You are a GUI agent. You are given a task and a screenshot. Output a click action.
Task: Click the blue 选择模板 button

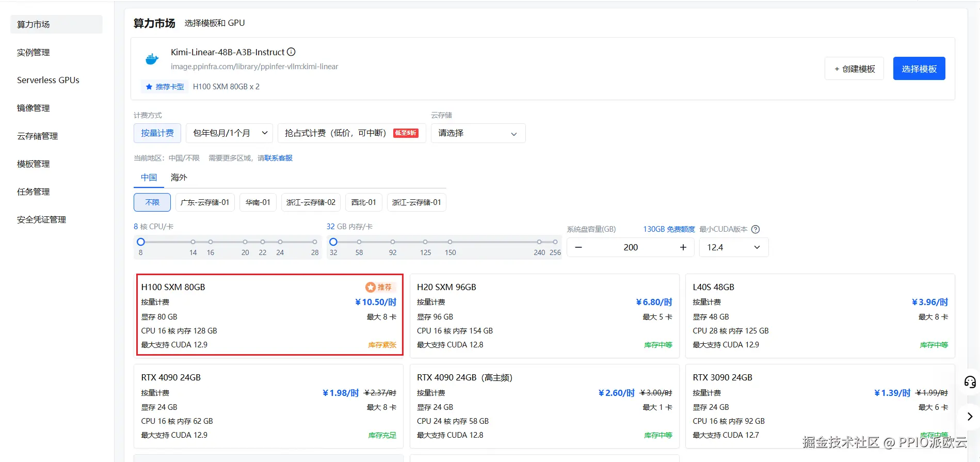pyautogui.click(x=919, y=69)
